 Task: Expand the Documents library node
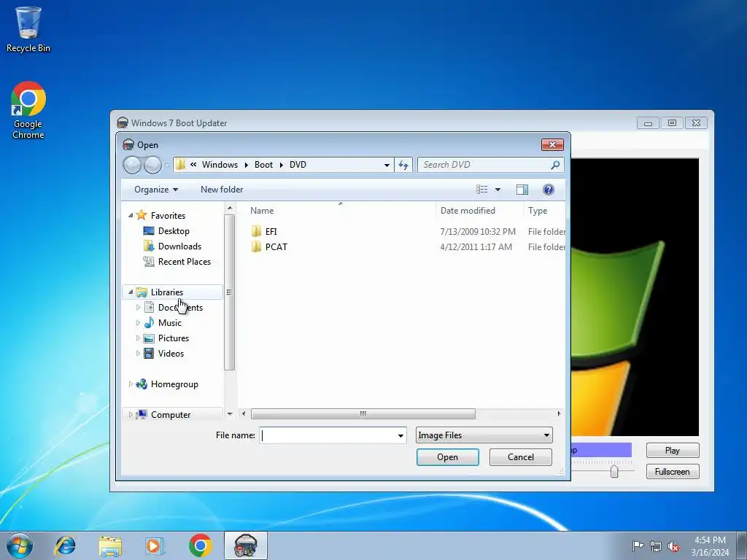coord(138,308)
